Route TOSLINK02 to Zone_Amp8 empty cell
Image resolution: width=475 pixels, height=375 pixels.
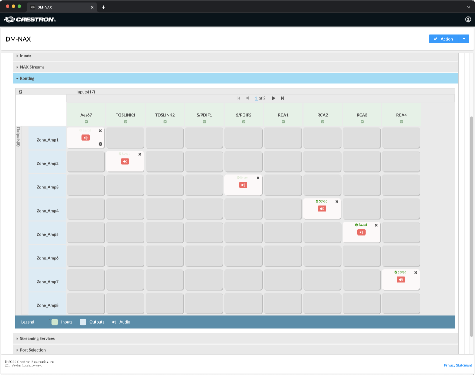165,303
